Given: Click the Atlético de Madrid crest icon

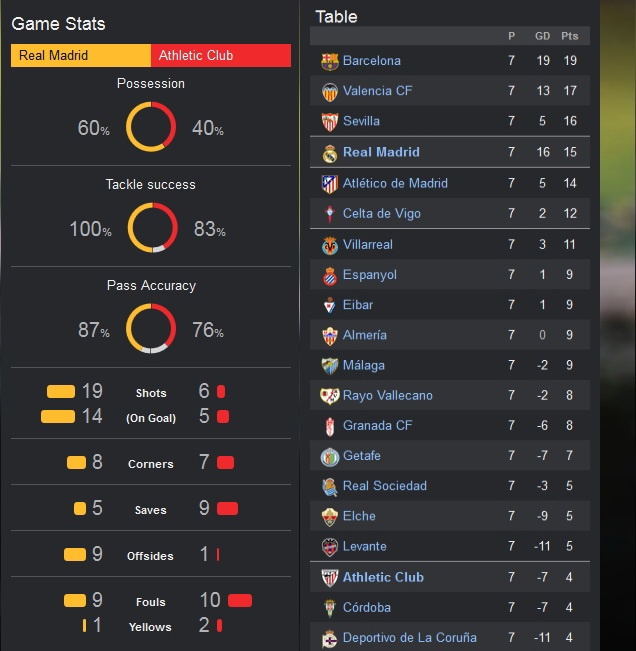Looking at the screenshot, I should [329, 184].
